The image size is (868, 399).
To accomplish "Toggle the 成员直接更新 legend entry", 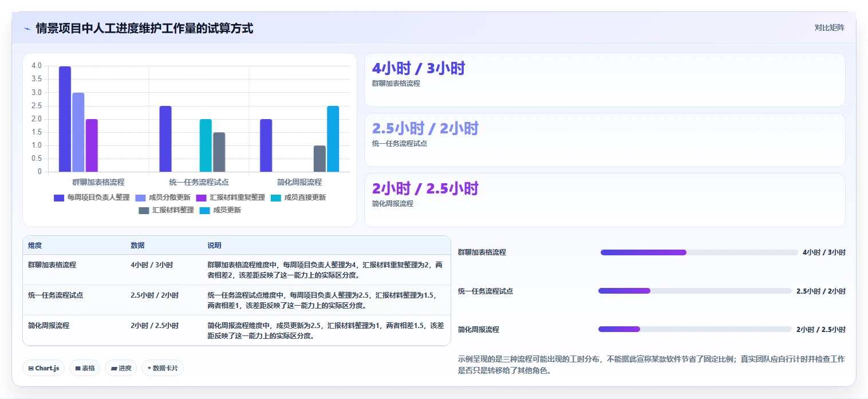I will 298,197.
